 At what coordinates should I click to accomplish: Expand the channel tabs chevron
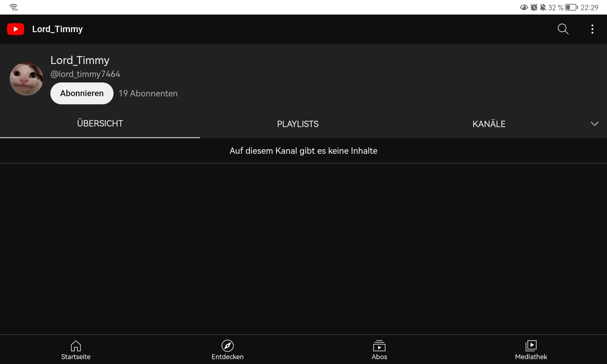click(594, 124)
